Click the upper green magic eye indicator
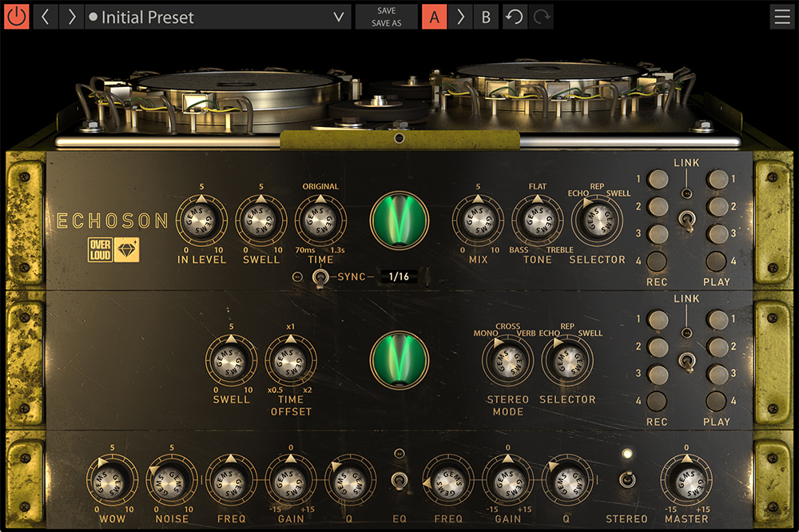The width and height of the screenshot is (799, 532). click(x=399, y=220)
